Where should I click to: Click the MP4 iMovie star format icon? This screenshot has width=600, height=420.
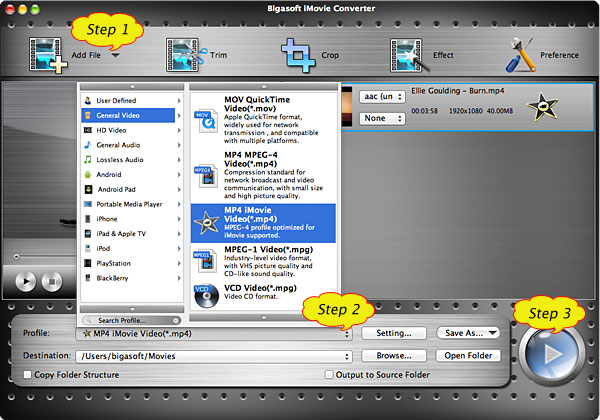(206, 223)
